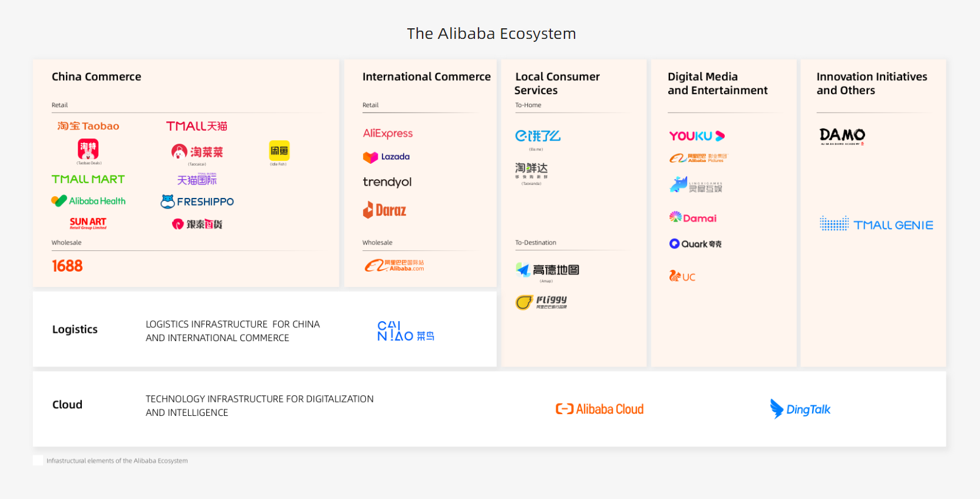Click the Alibaba Cloud logo
The height and width of the screenshot is (499, 980).
click(599, 409)
